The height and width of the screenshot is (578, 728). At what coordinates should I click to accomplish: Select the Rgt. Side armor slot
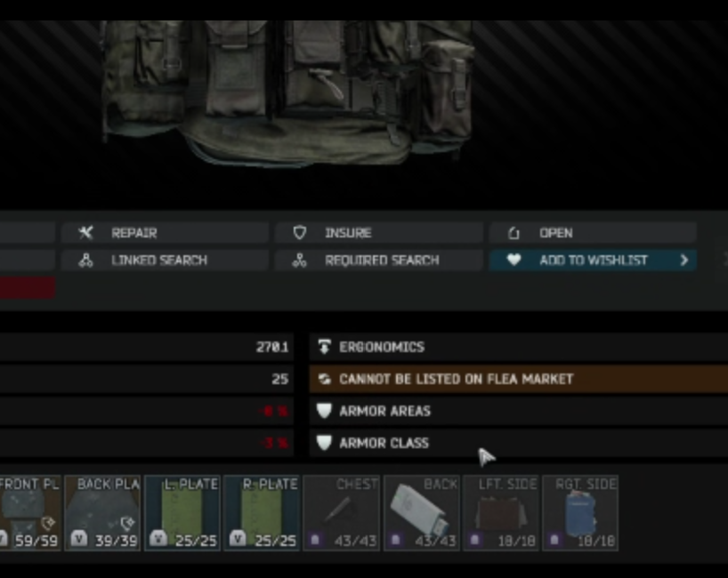pos(580,512)
